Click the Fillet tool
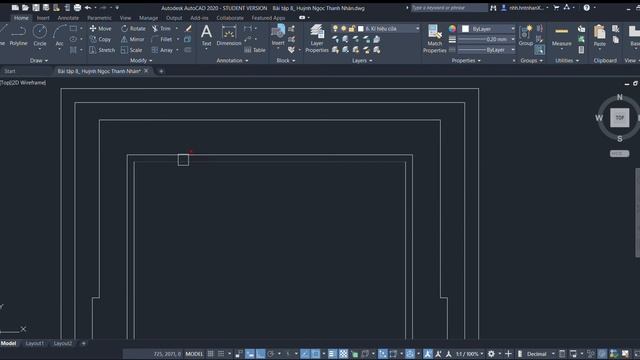 [162, 39]
